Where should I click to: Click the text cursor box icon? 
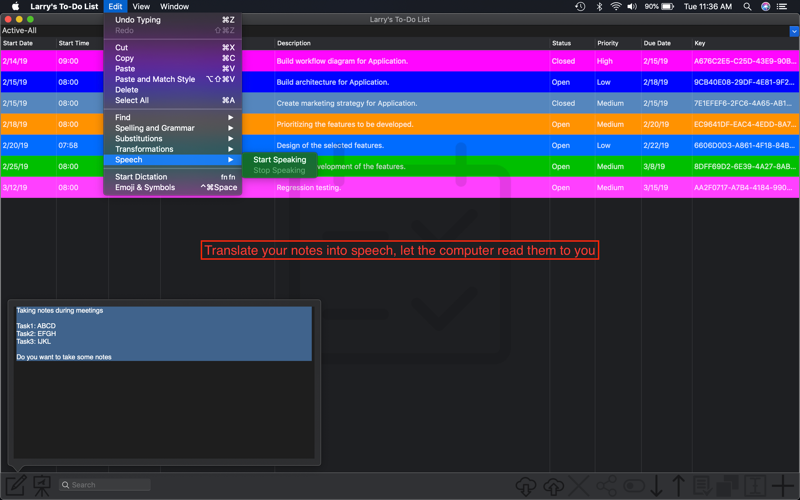pyautogui.click(x=755, y=486)
